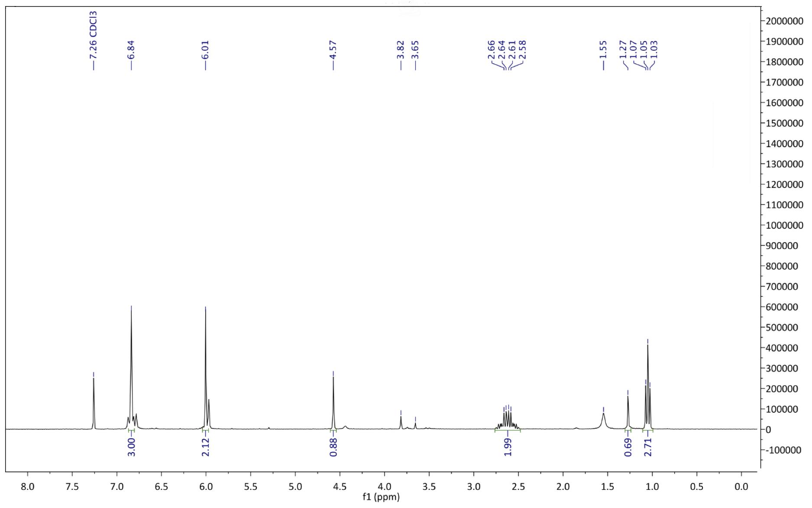The height and width of the screenshot is (508, 812).
Task: Click the 2.5 tick on ppm axis
Action: pos(518,486)
